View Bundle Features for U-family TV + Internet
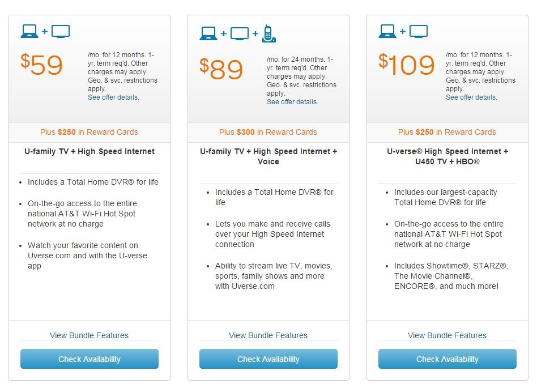537x392 pixels. (x=89, y=335)
